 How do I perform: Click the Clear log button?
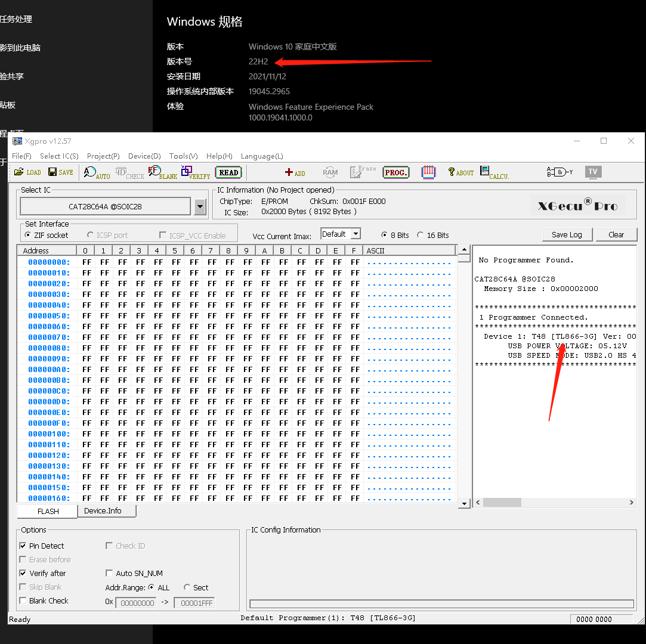click(616, 234)
